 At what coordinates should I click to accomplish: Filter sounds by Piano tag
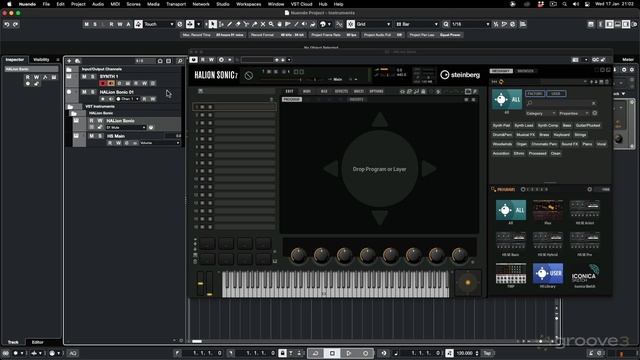[587, 144]
